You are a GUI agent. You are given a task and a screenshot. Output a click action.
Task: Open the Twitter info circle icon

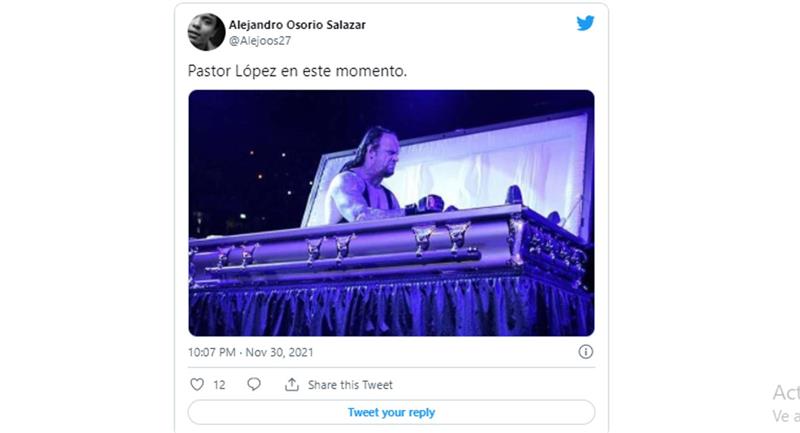point(585,351)
